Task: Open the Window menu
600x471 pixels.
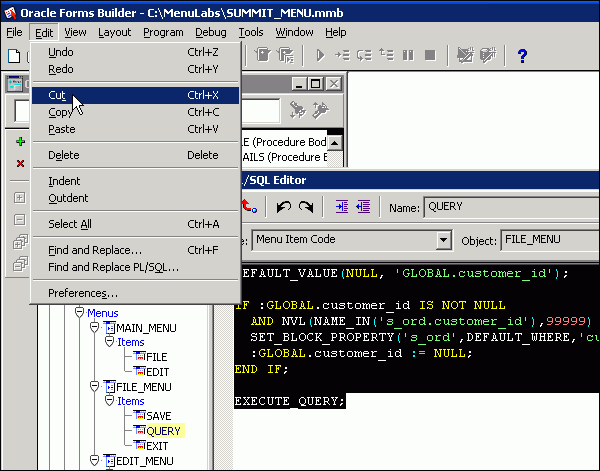Action: (x=294, y=33)
